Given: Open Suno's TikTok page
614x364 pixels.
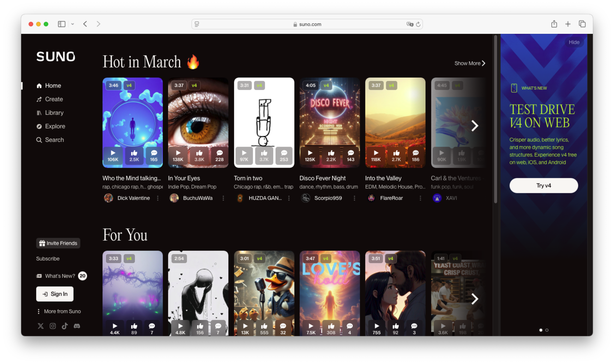Looking at the screenshot, I should (65, 326).
